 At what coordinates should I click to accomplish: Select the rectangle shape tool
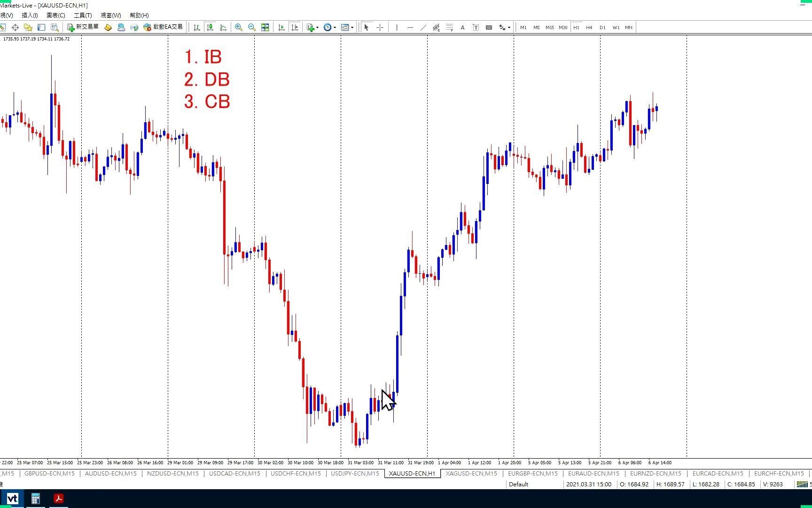(x=489, y=27)
